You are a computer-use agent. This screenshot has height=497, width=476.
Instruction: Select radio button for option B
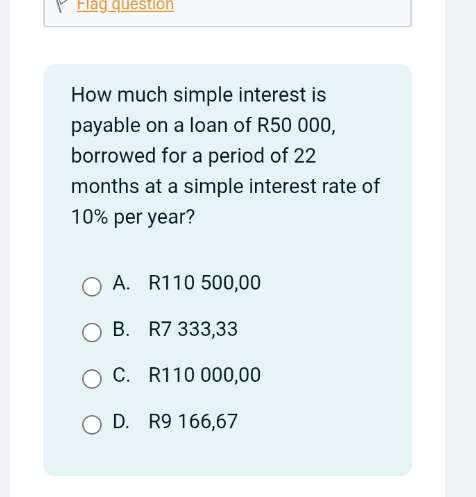tap(92, 332)
